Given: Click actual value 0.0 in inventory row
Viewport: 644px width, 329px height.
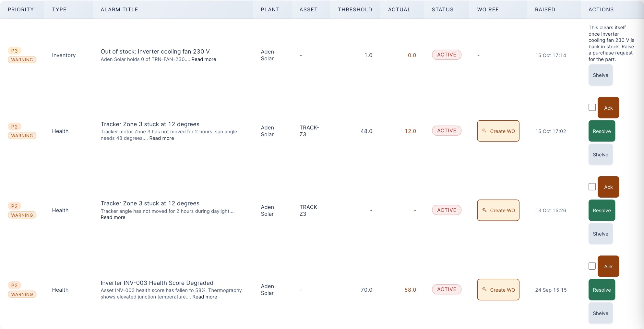Looking at the screenshot, I should coord(412,55).
